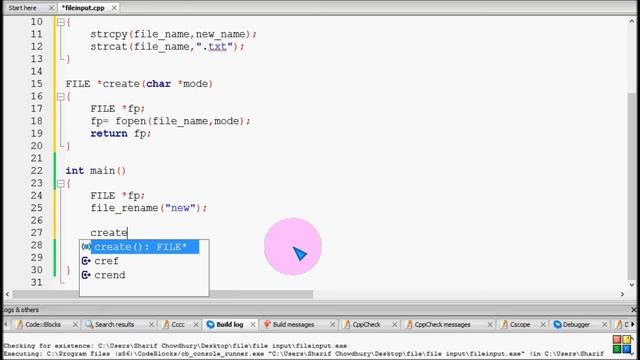
Task: Click the typed create text on line 27
Action: tap(109, 233)
